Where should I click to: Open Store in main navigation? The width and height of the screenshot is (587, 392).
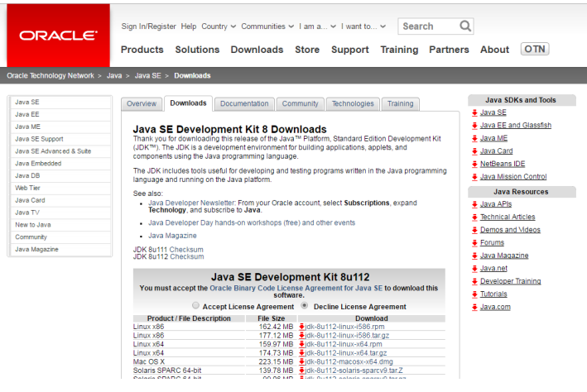tap(307, 50)
